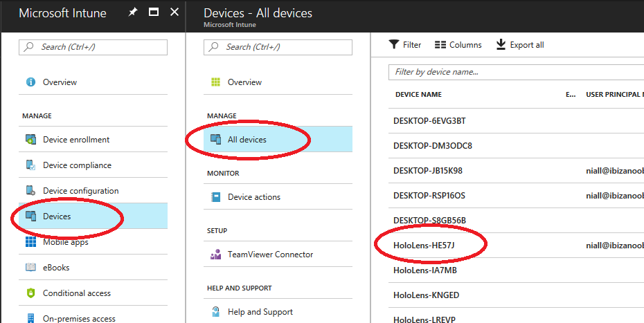This screenshot has height=323, width=644.
Task: Click the Help and Support person icon
Action: (215, 312)
